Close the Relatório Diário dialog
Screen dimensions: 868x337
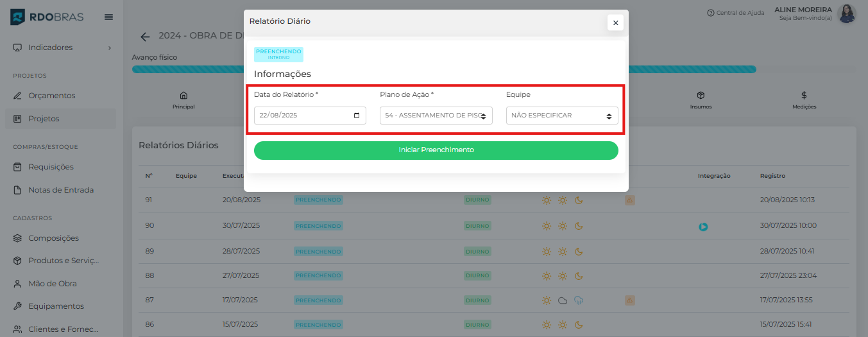[615, 22]
